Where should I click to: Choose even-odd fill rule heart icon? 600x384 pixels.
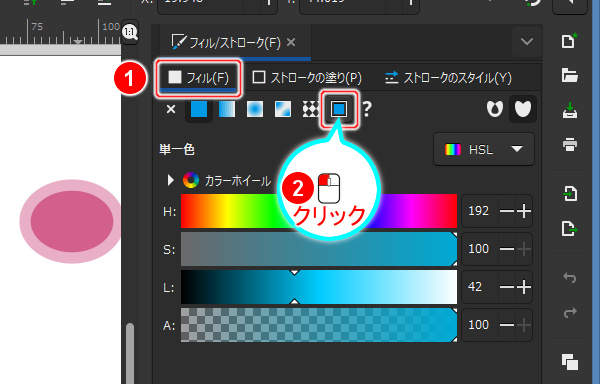495,109
